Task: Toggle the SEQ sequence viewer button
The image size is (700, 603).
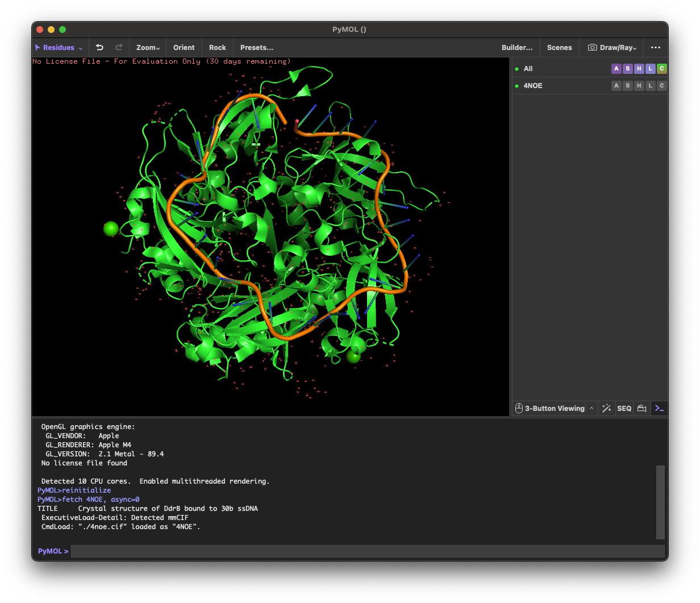Action: coord(624,408)
